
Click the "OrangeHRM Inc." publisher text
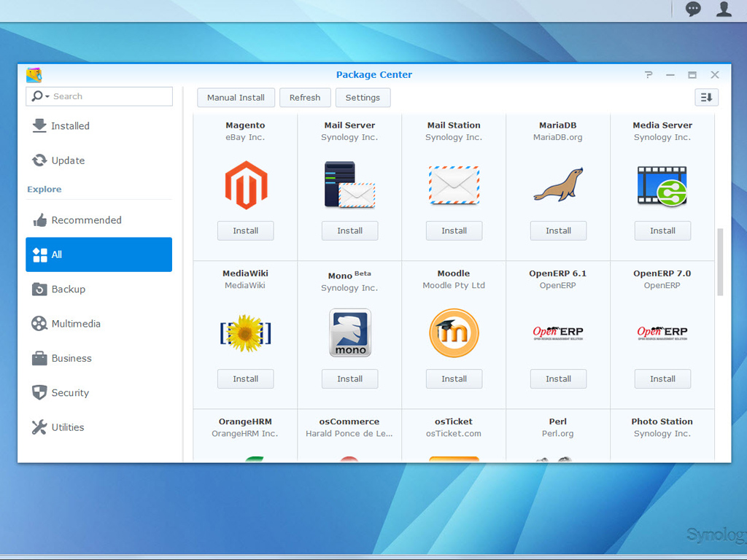pos(245,433)
